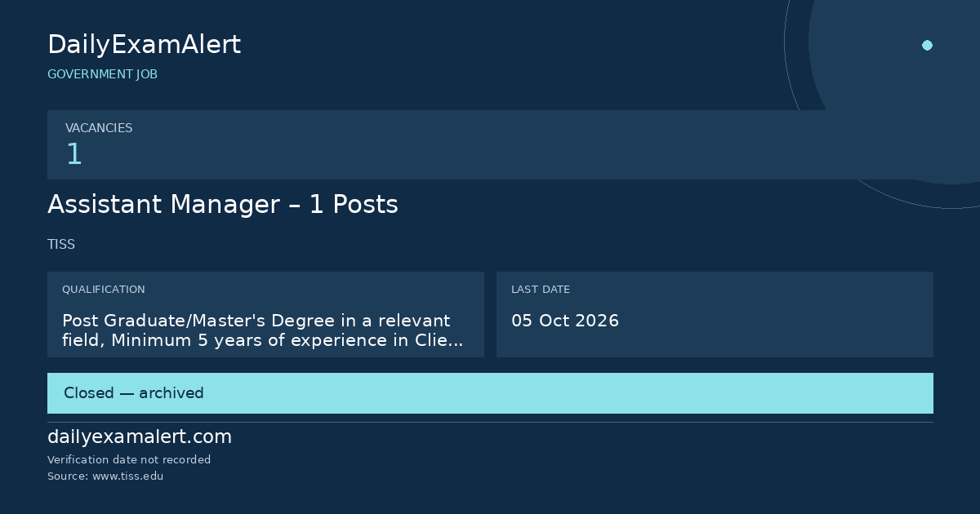
Task: Click the Verification date not recorded note
Action: [x=129, y=460]
